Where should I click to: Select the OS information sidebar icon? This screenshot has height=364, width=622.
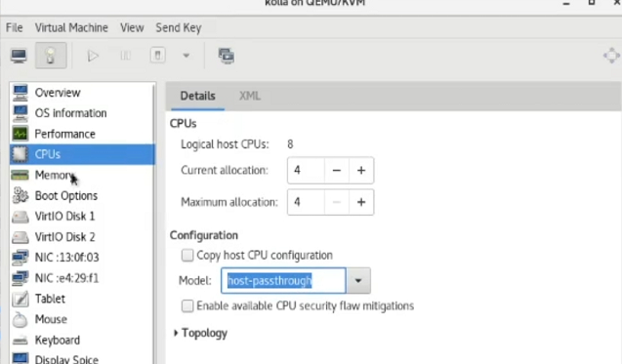pos(20,113)
